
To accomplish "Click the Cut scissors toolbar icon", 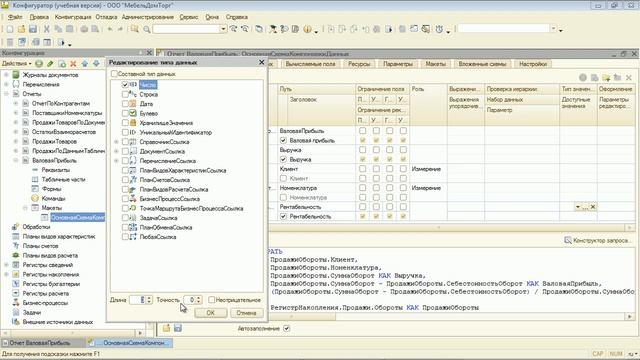I will coord(47,29).
